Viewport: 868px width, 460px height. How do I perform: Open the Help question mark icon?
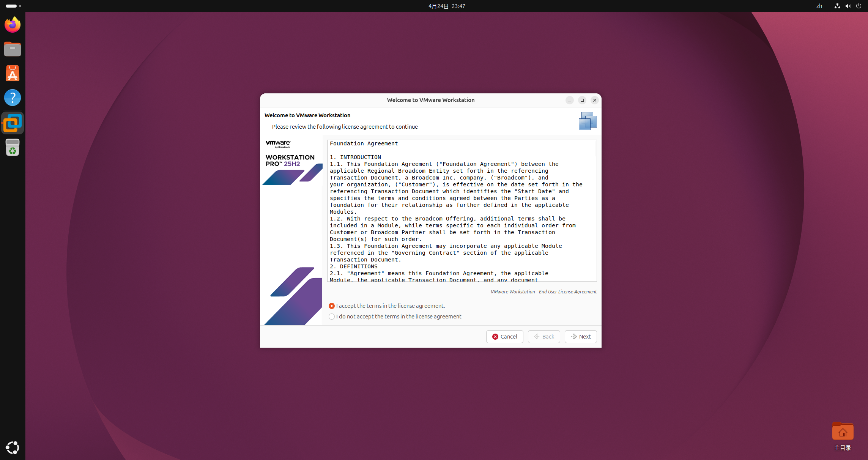13,98
